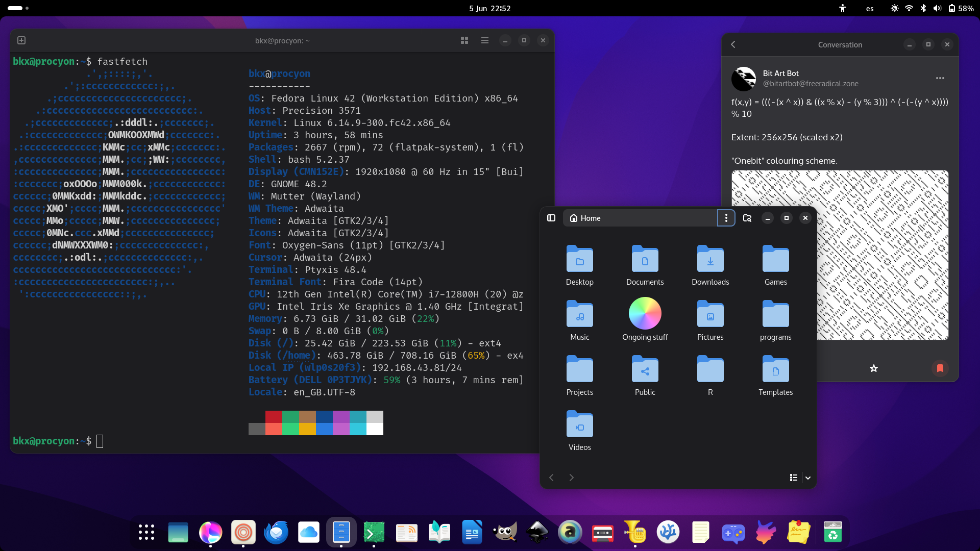Open the Desktop folder
This screenshot has width=980, height=551.
(x=580, y=265)
